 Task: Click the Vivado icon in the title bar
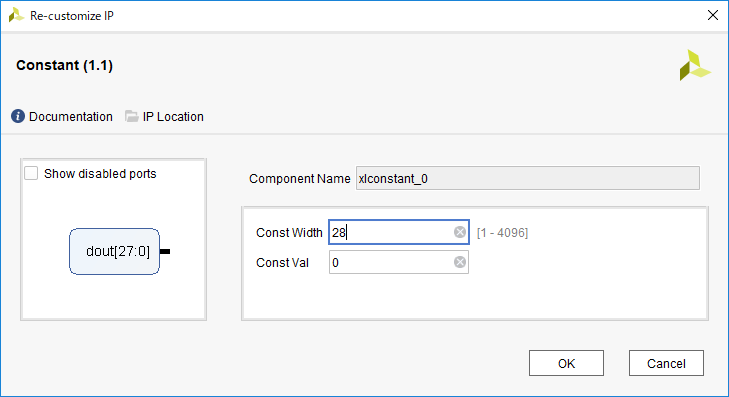pyautogui.click(x=16, y=15)
